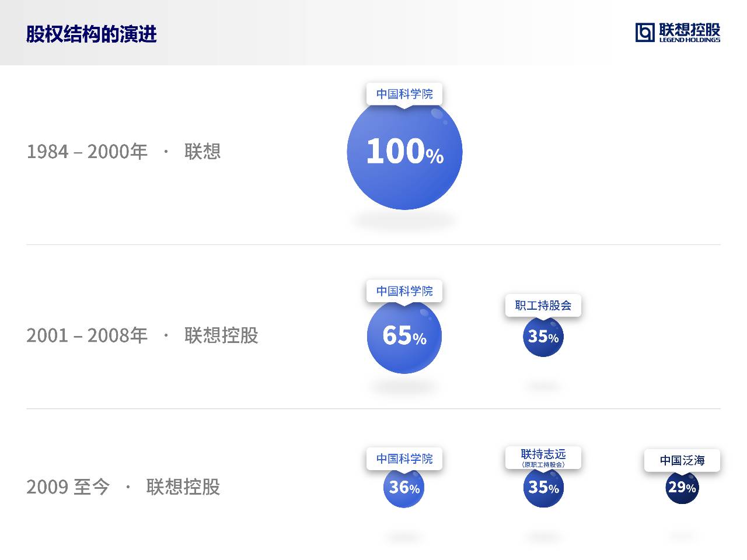Select the 中国科学院 label above 65%
Screen dimensions: 747x560
click(x=404, y=291)
